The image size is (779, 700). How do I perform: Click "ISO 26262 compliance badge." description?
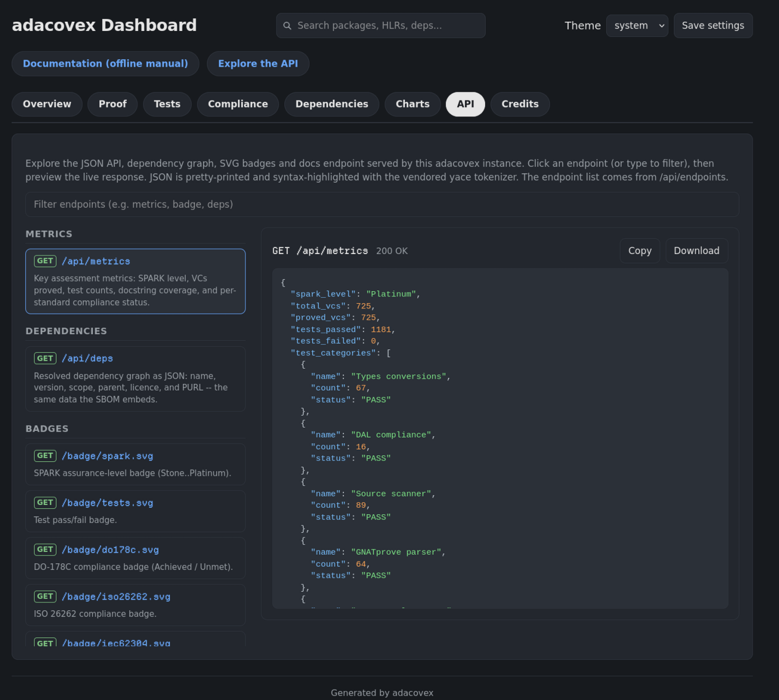click(x=95, y=614)
